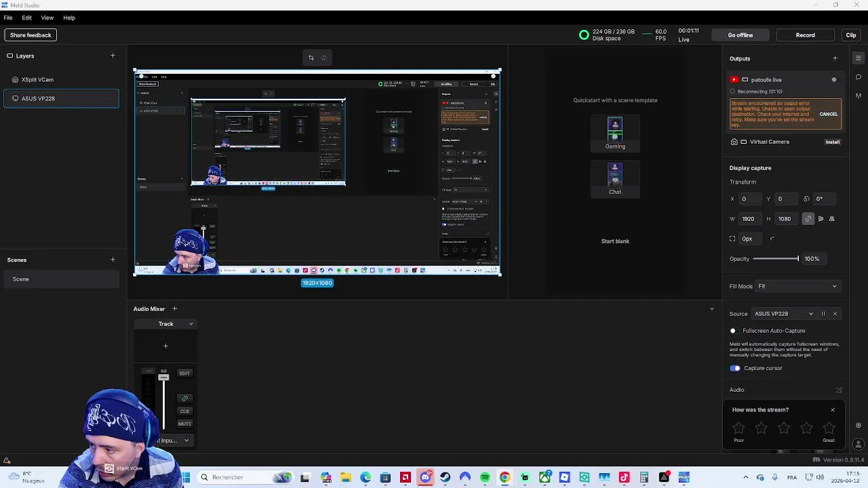Toggle the audio track link icon
Screen dimensions: 868x488
coord(184,399)
